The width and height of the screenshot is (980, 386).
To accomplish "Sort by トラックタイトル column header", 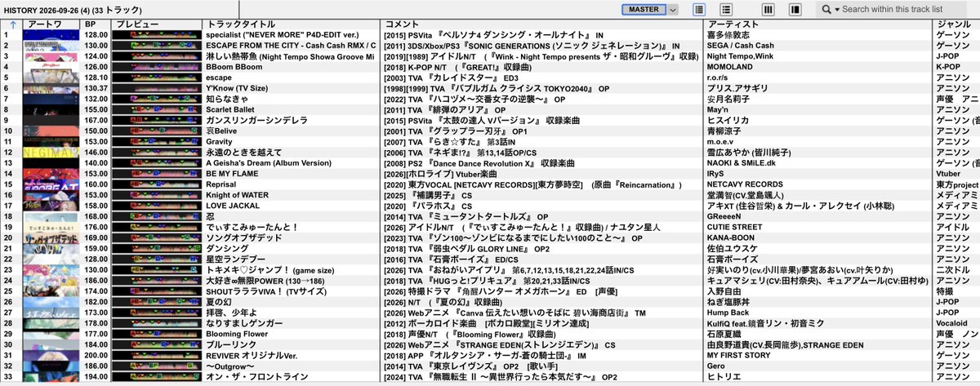I will (293, 25).
